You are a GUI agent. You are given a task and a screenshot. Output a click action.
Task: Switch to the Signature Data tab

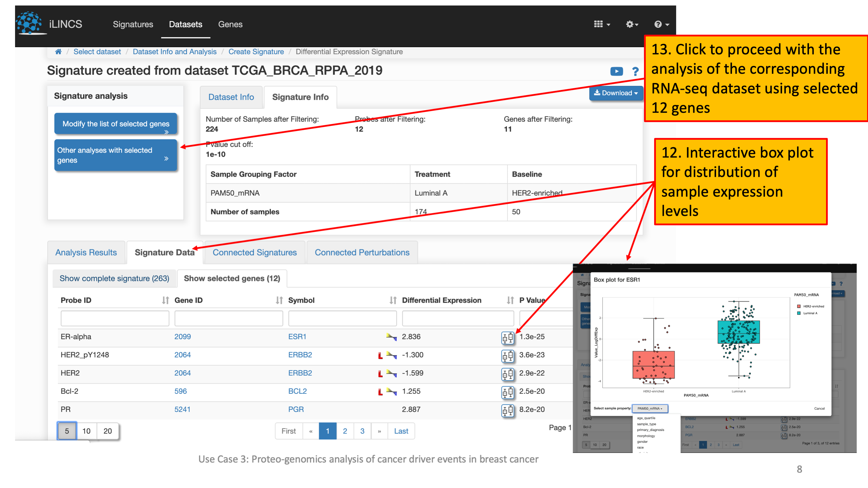click(164, 252)
